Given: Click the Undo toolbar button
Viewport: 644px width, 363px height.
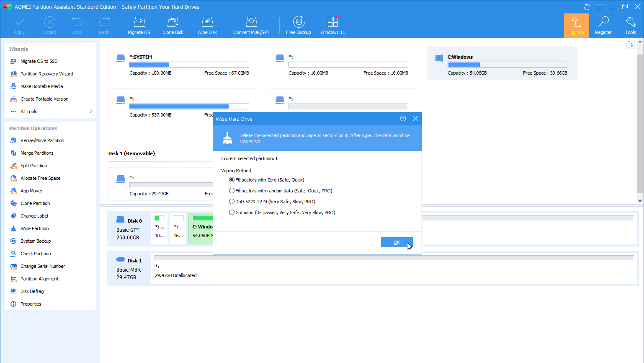Looking at the screenshot, I should 77,26.
